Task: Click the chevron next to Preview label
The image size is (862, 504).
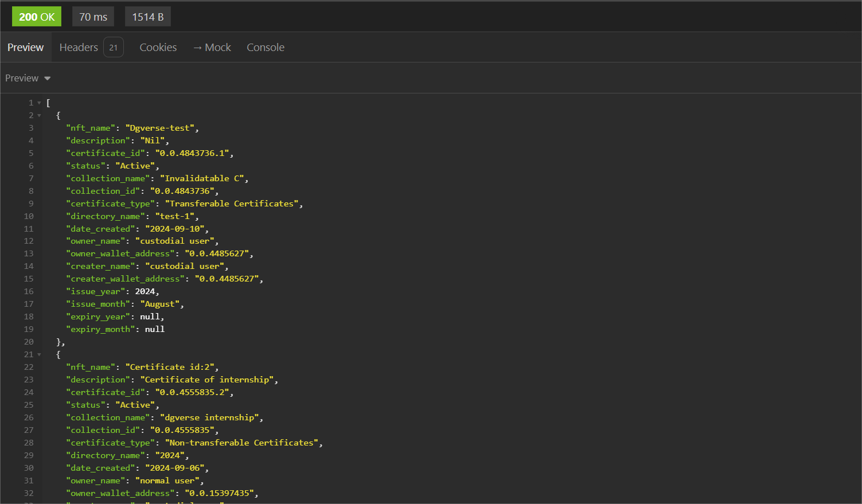Action: (47, 78)
